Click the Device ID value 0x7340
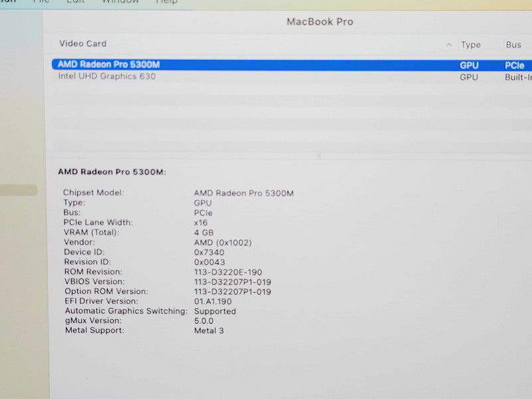 (x=209, y=253)
